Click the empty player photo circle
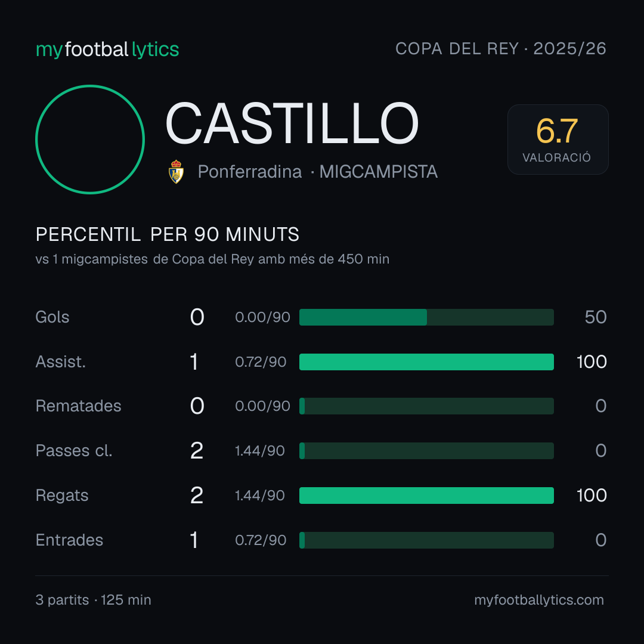Image resolution: width=644 pixels, height=644 pixels. point(90,140)
